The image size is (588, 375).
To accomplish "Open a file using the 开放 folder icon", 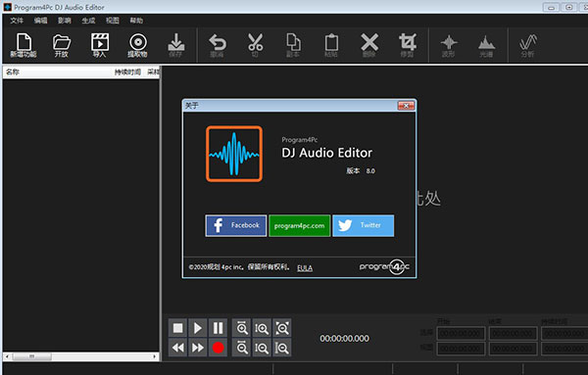I will tap(62, 45).
